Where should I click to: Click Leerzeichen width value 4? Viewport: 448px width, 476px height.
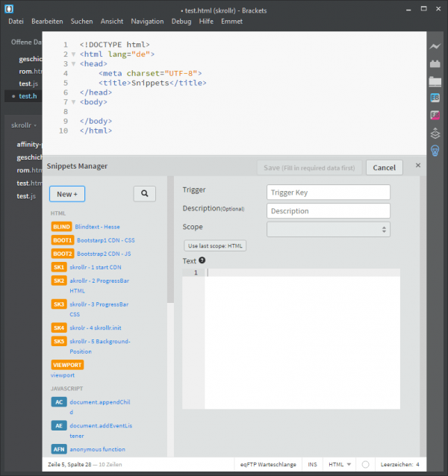(417, 465)
